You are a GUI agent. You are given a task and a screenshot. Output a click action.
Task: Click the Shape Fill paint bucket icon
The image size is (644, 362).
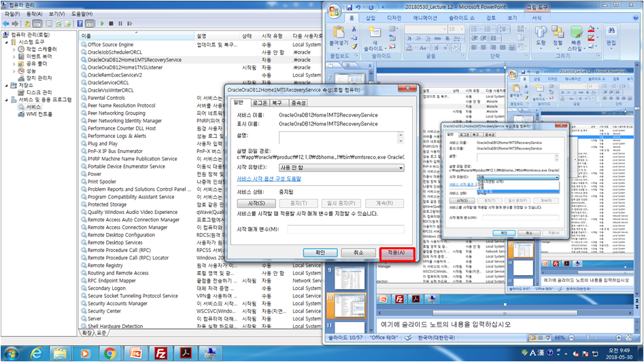592,29
